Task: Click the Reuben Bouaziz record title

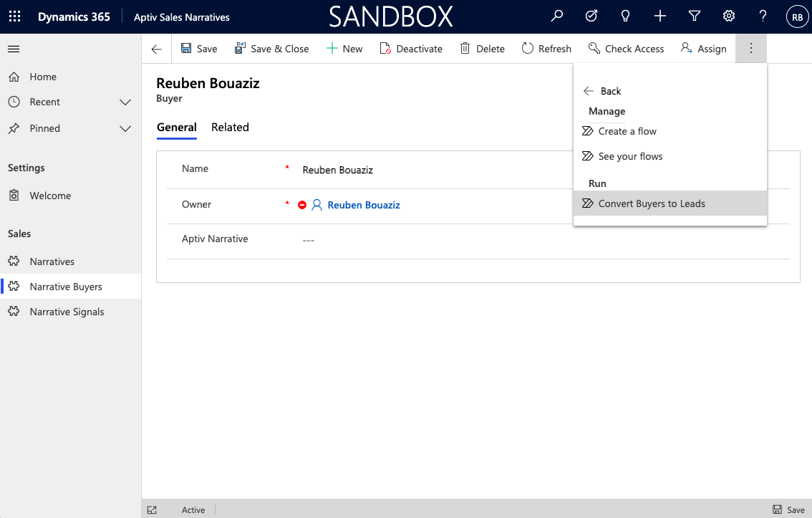Action: pos(208,83)
